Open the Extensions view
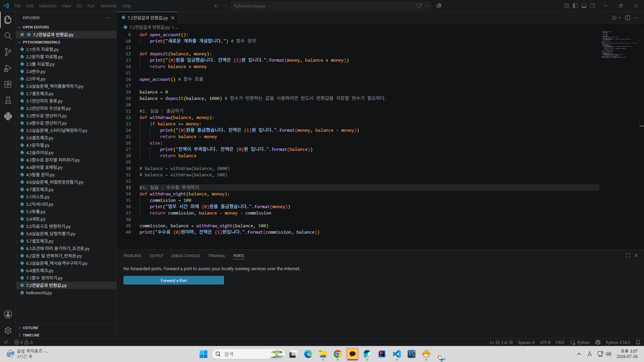Image resolution: width=644 pixels, height=362 pixels. point(8,84)
